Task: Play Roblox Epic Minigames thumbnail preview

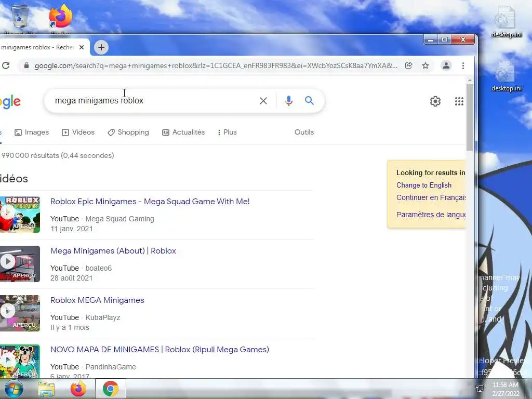Action: coord(20,215)
